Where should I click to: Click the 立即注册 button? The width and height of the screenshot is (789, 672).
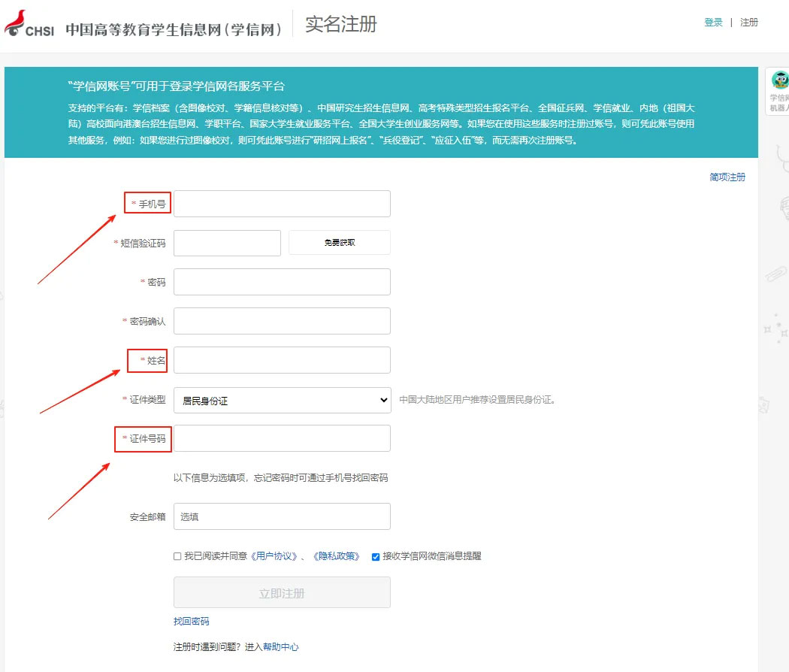click(x=282, y=592)
